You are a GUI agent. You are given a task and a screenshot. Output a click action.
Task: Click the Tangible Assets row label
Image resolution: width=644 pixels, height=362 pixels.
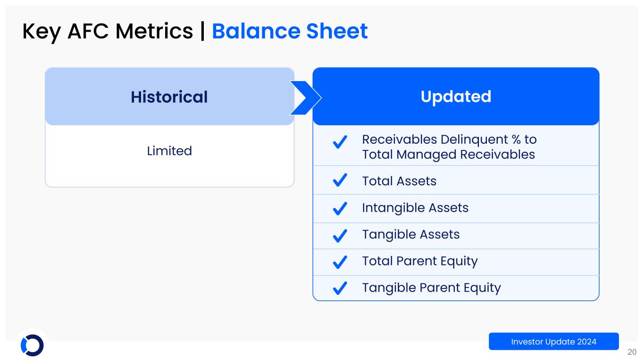pyautogui.click(x=410, y=235)
